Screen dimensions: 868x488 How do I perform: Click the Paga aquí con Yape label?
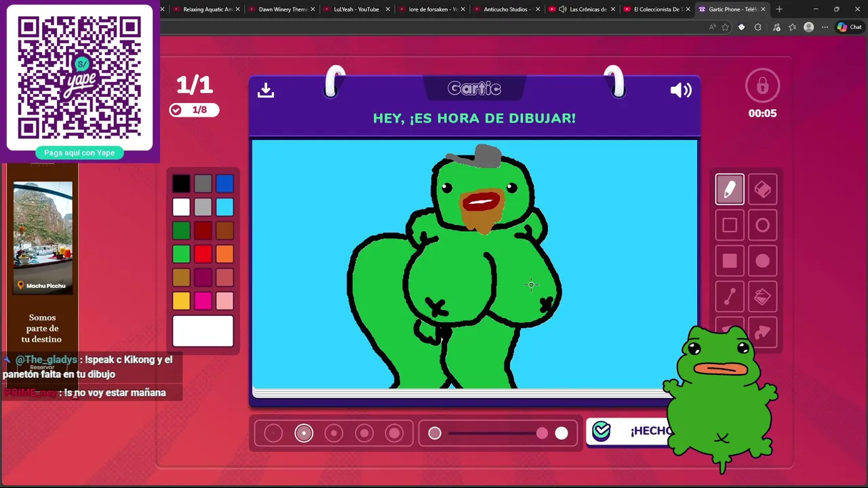click(79, 152)
